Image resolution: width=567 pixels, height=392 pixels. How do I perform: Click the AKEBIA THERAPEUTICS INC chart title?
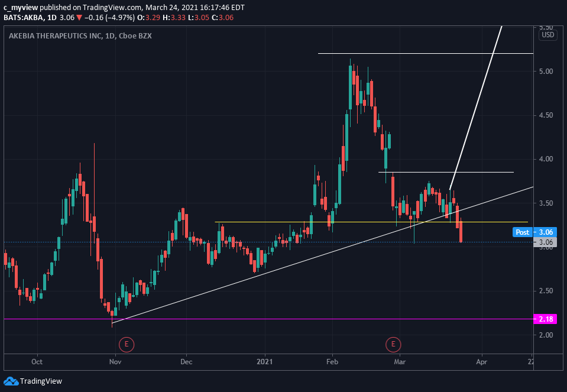(80, 36)
